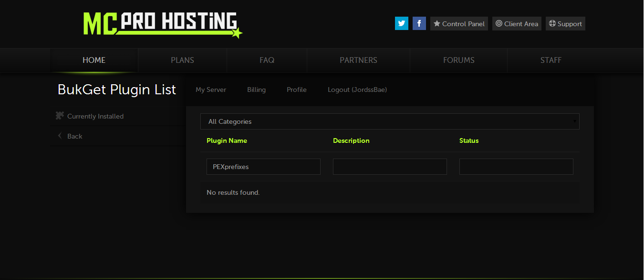This screenshot has height=280, width=644.
Task: Open the PARTNERS navigation tab
Action: click(359, 60)
